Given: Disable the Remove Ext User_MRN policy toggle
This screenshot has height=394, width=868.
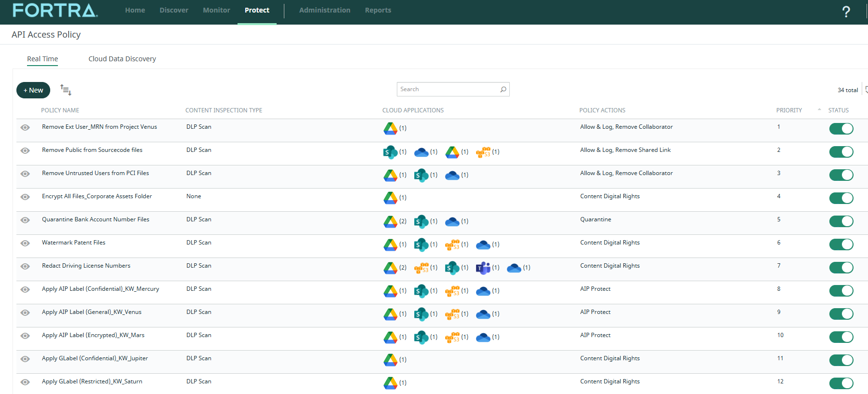Looking at the screenshot, I should point(841,129).
